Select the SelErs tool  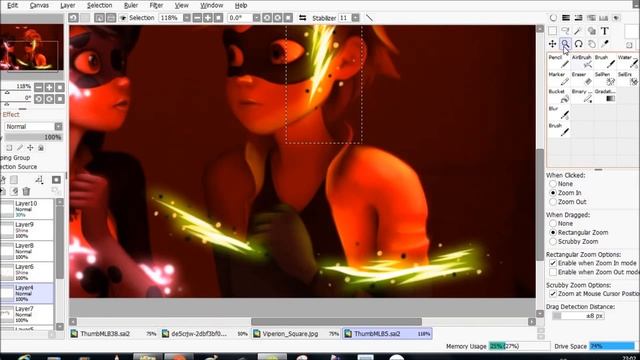point(628,78)
